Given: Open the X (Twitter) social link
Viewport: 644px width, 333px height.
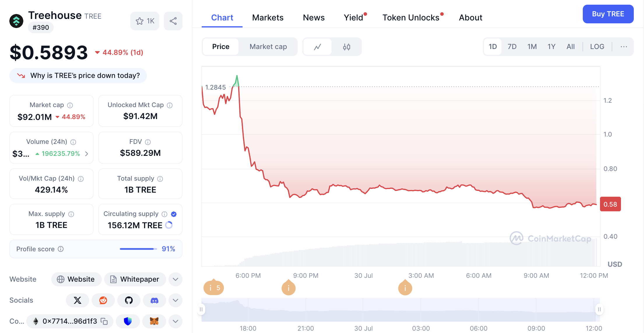Looking at the screenshot, I should point(78,300).
